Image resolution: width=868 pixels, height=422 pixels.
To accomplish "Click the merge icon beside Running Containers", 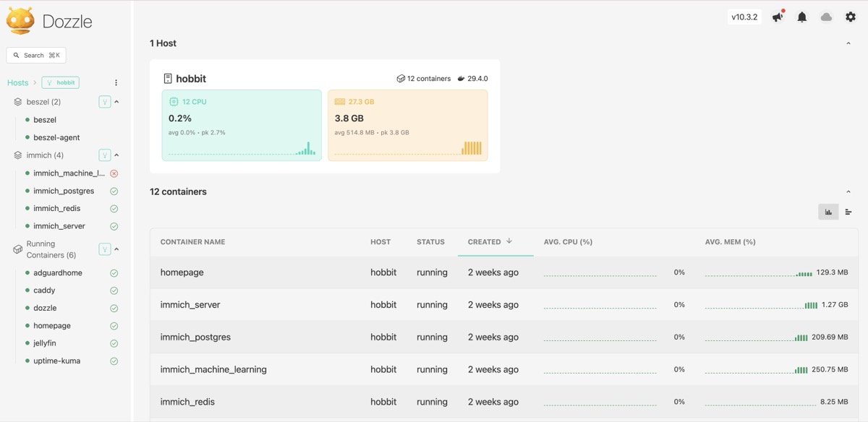I will pos(105,249).
